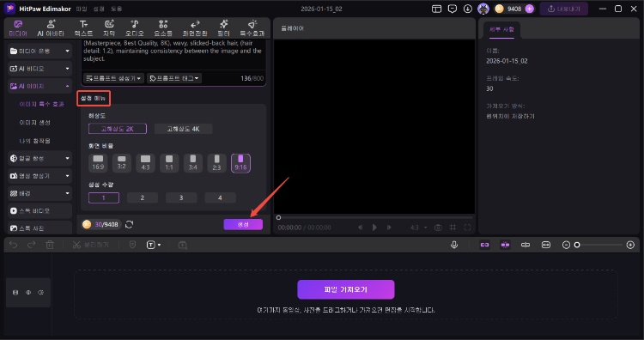This screenshot has width=644, height=340.
Task: Click the purple 생성 generate button
Action: (243, 224)
